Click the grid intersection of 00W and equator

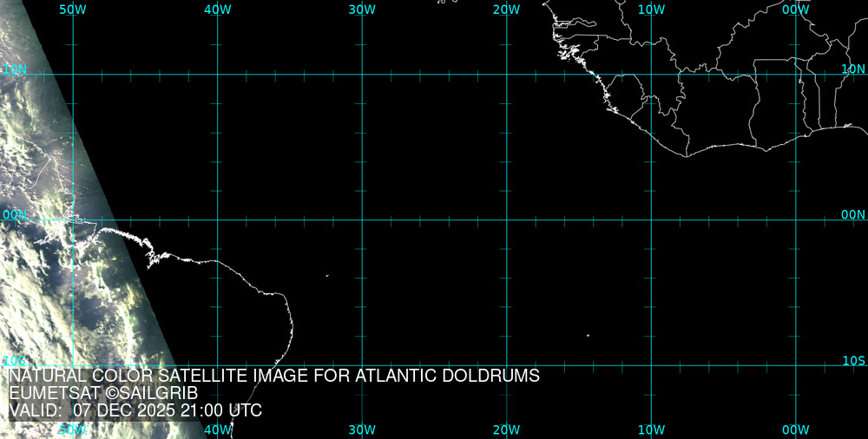coord(795,219)
